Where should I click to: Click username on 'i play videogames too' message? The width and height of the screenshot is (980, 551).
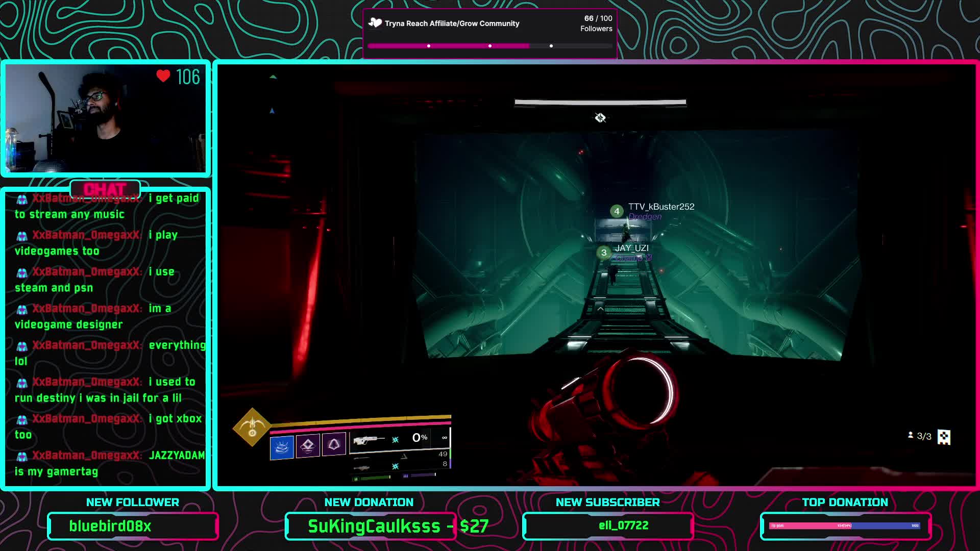tap(87, 235)
